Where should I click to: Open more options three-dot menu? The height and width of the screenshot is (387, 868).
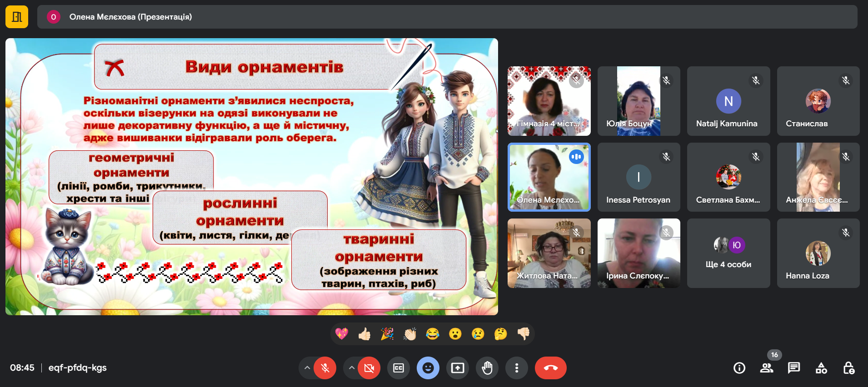pyautogui.click(x=517, y=368)
